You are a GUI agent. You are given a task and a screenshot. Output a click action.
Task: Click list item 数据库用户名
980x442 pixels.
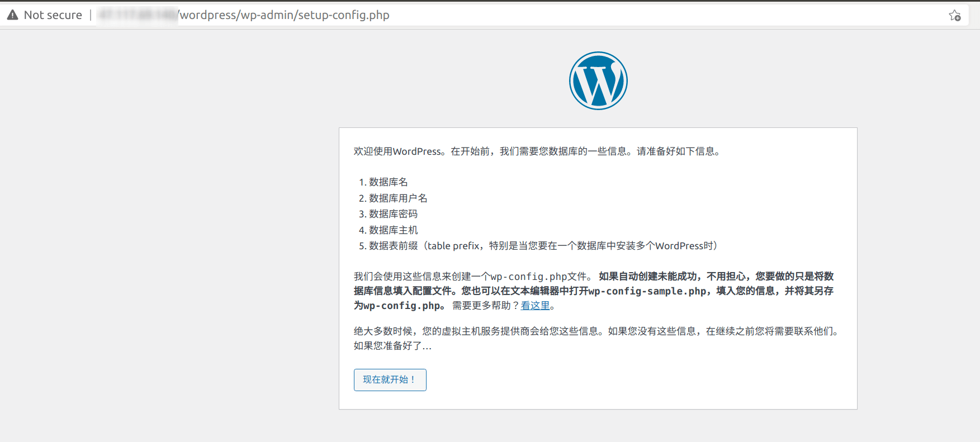click(x=398, y=198)
